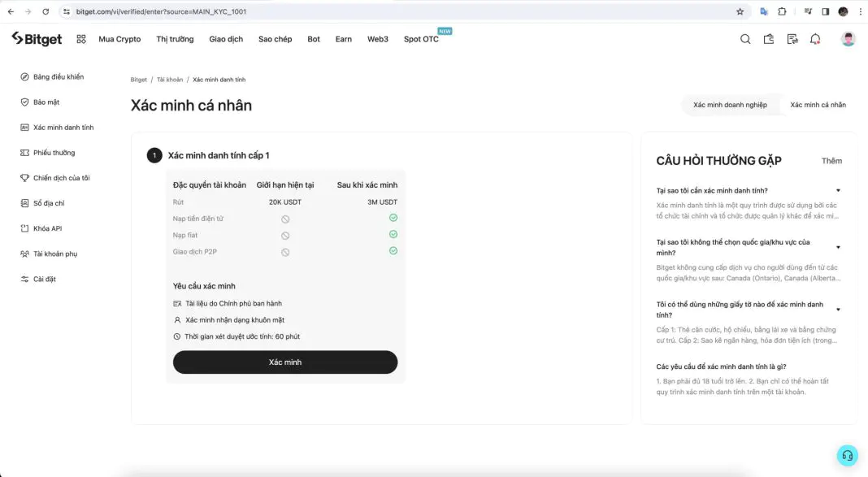This screenshot has width=868, height=477.
Task: Click the browser back arrow
Action: click(11, 11)
